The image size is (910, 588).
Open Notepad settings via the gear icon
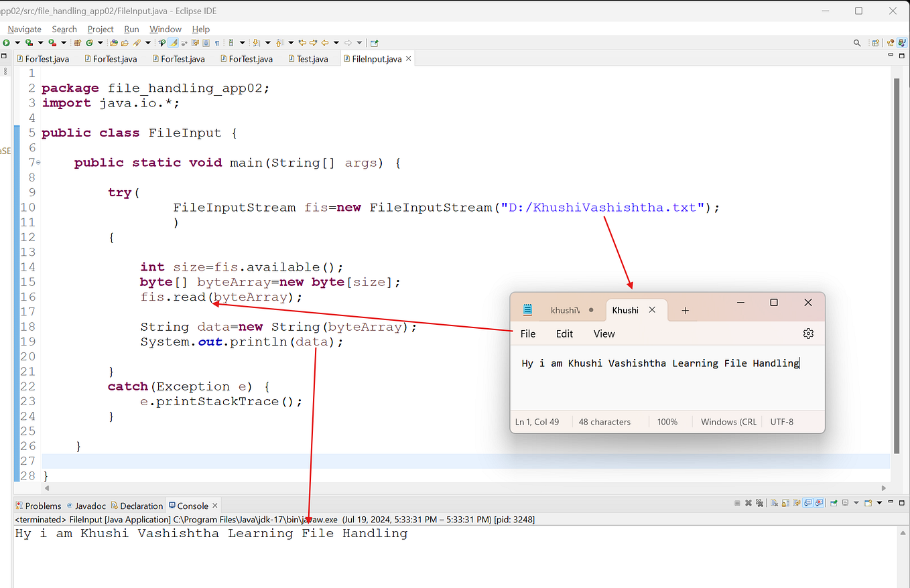808,333
